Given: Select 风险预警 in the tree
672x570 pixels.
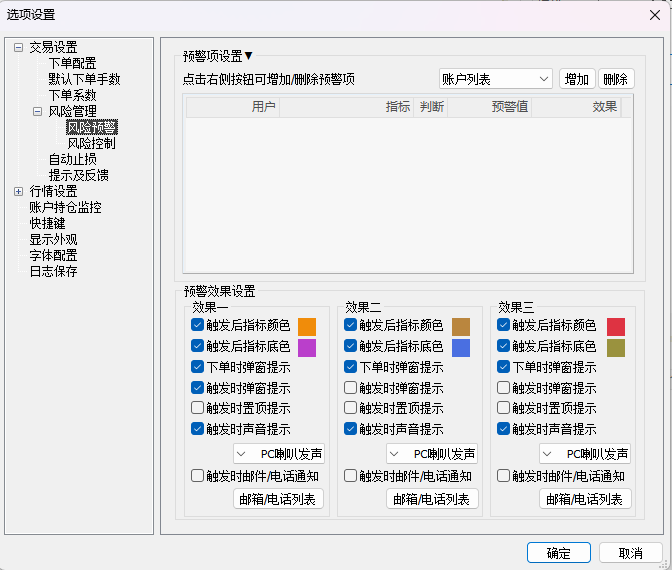Looking at the screenshot, I should point(92,127).
